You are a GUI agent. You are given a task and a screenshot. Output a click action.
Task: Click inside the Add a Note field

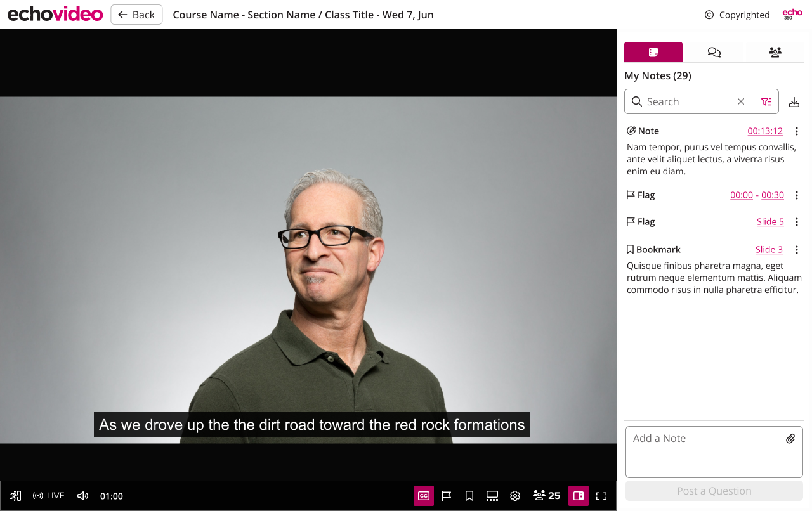(698, 451)
